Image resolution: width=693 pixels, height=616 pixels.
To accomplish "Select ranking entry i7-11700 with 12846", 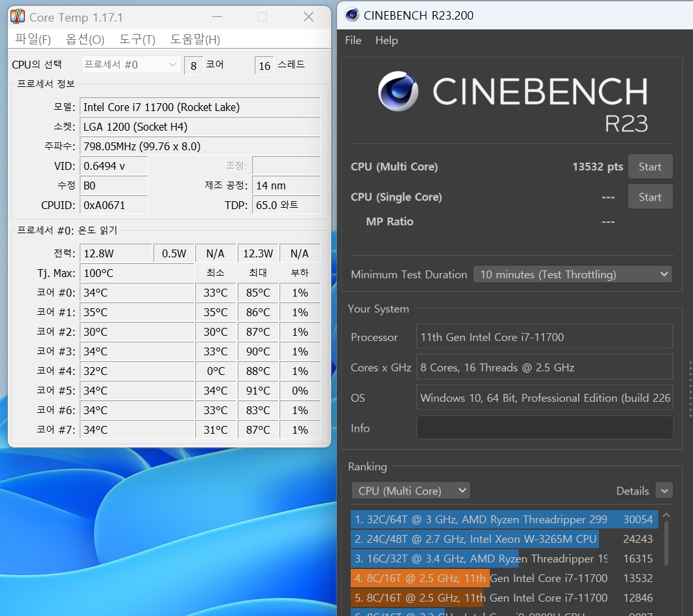I will (x=504, y=598).
